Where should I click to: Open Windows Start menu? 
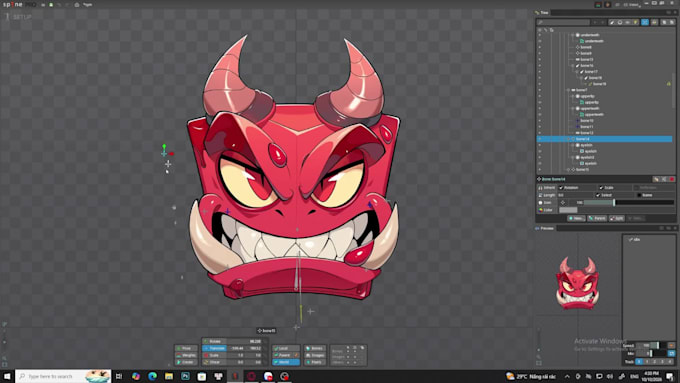point(7,376)
